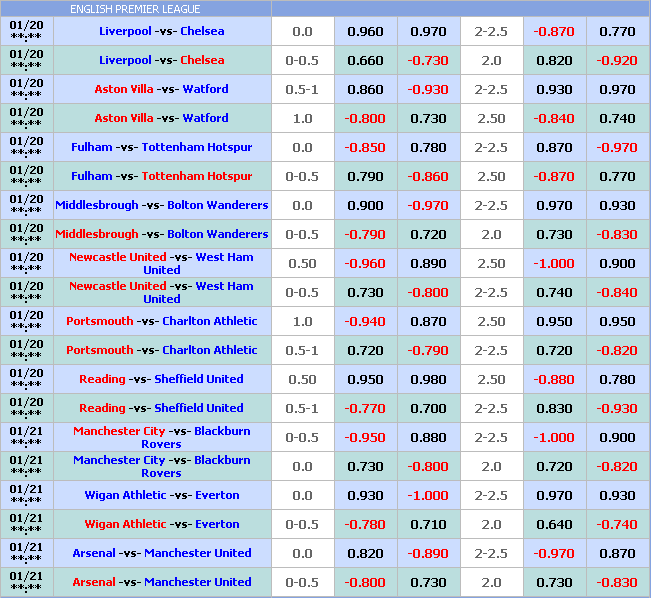Click -0.840 odds for Aston Villa vs Watford

[x=554, y=118]
